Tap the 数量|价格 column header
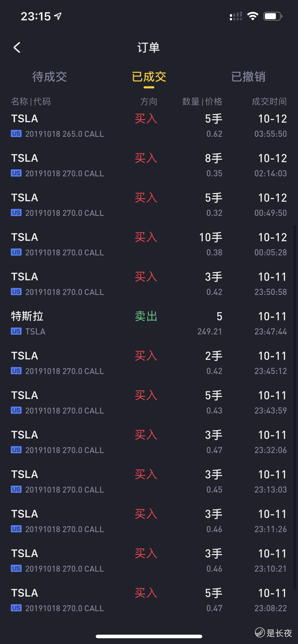Image resolution: width=298 pixels, height=644 pixels. pos(202,102)
